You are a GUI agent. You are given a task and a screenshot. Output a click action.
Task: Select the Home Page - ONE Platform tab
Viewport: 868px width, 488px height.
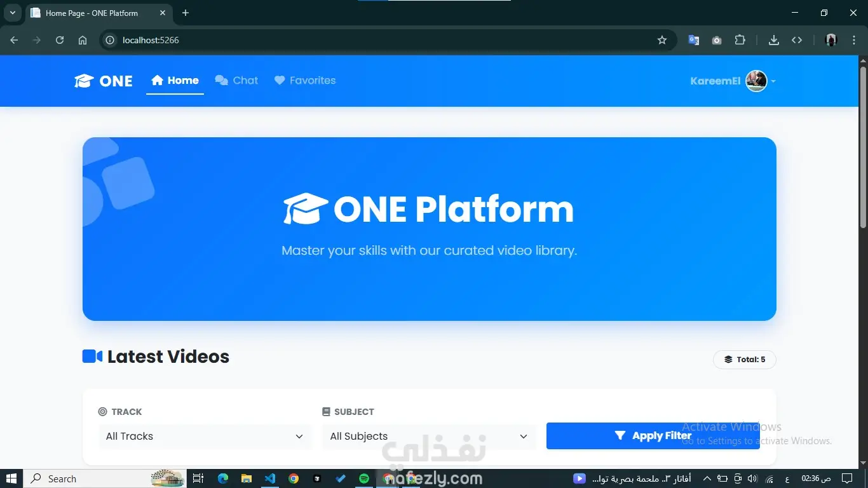point(99,13)
